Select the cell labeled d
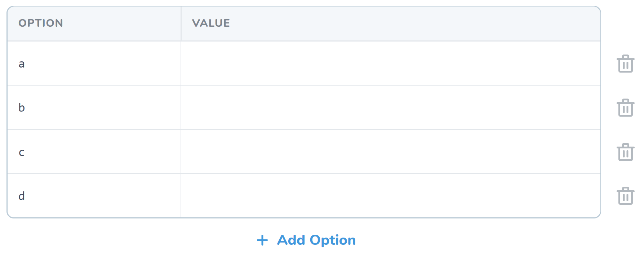644x256 pixels. pyautogui.click(x=94, y=196)
